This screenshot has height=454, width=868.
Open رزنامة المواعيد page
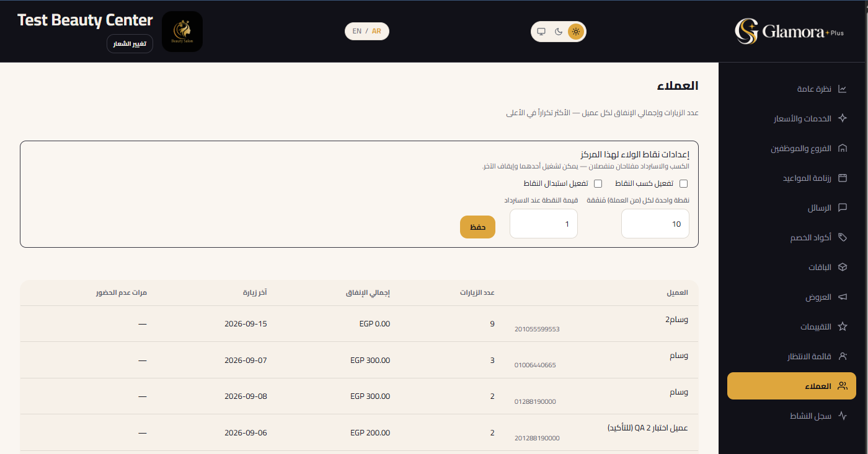click(x=791, y=178)
